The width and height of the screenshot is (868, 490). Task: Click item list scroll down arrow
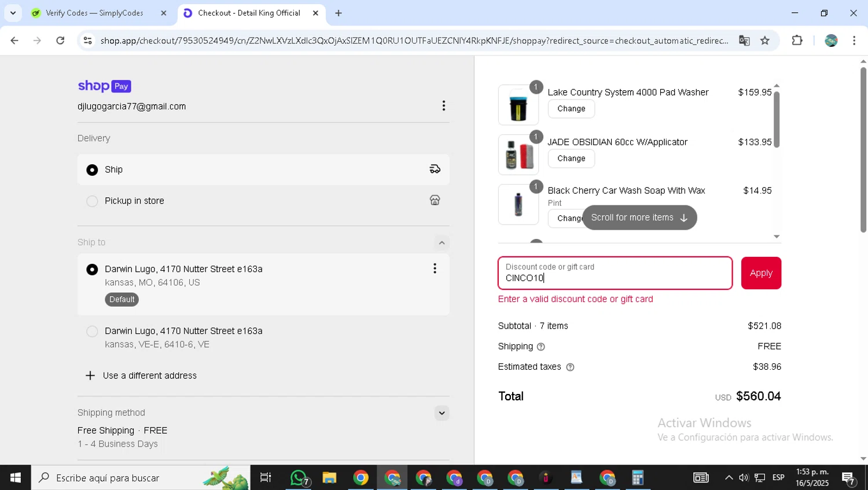tap(777, 237)
